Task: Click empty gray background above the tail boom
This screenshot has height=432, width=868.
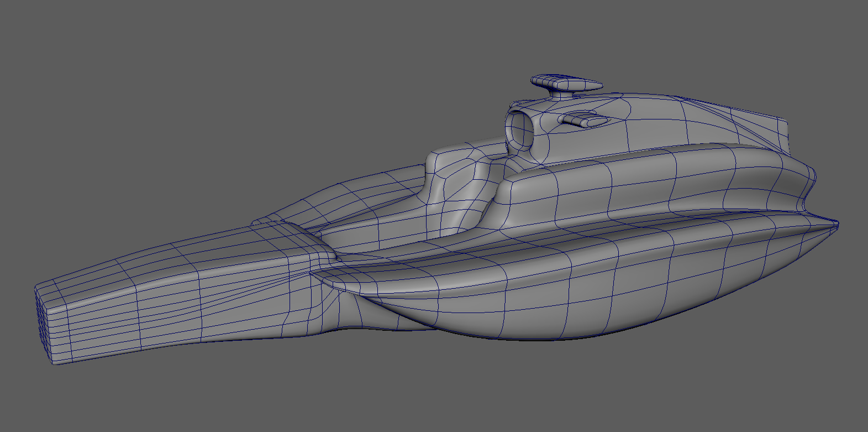Action: (x=166, y=138)
